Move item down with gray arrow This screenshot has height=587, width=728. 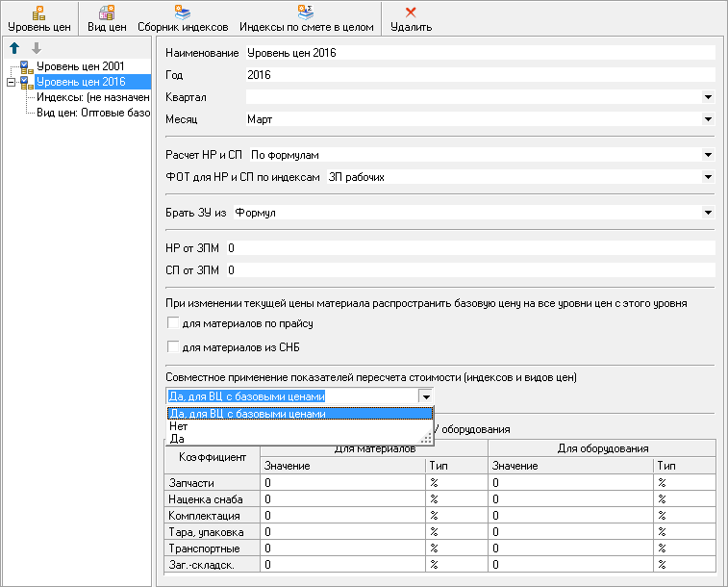pos(37,48)
